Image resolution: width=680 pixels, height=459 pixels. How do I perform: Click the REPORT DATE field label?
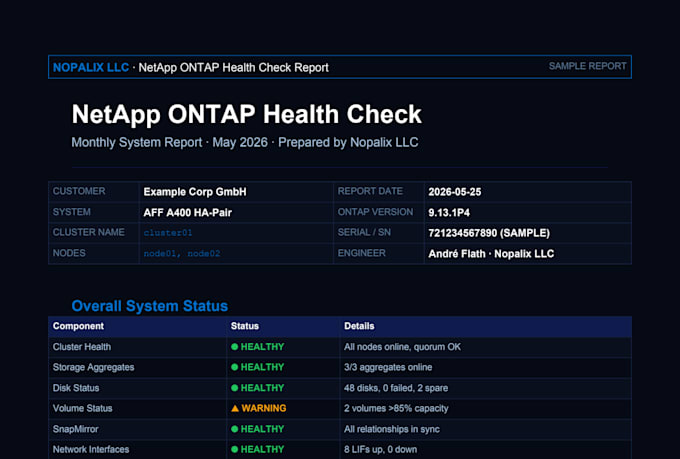pyautogui.click(x=370, y=191)
